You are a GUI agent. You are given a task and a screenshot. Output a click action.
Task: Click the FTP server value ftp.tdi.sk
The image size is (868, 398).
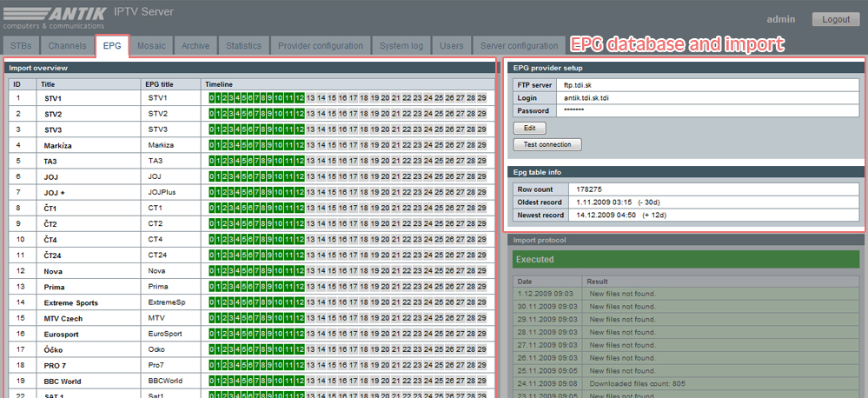pyautogui.click(x=578, y=85)
